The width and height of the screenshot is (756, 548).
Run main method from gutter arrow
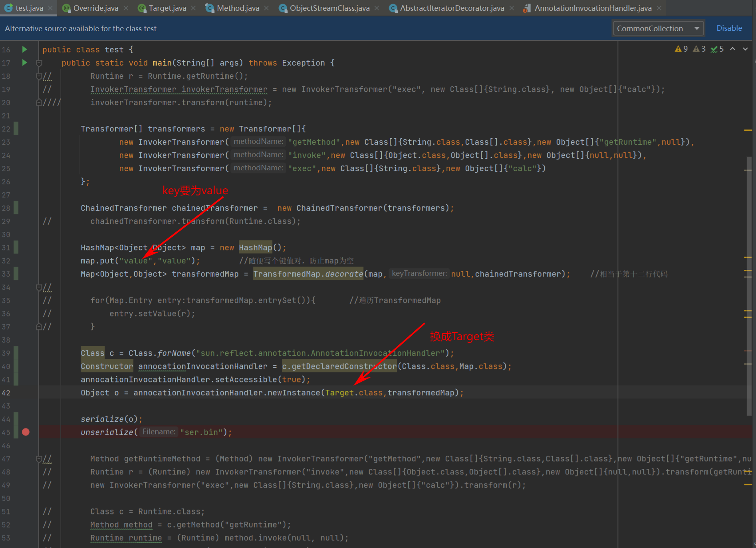pyautogui.click(x=24, y=62)
